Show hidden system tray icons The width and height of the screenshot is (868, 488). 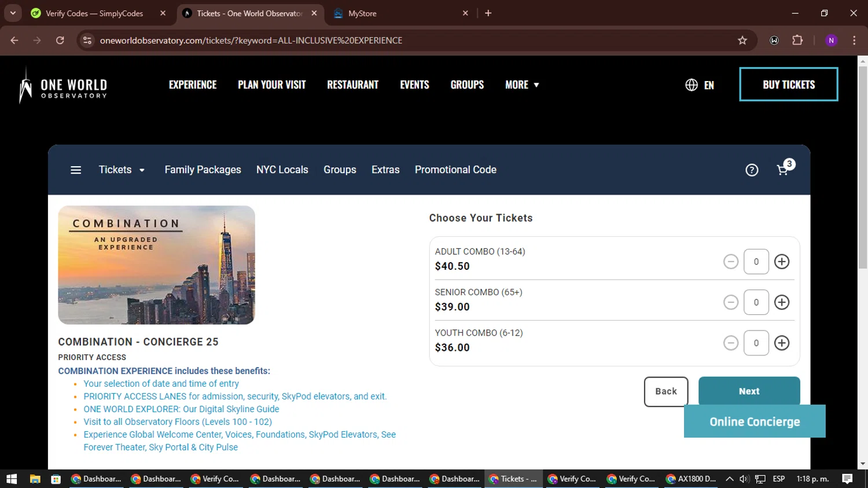point(730,479)
